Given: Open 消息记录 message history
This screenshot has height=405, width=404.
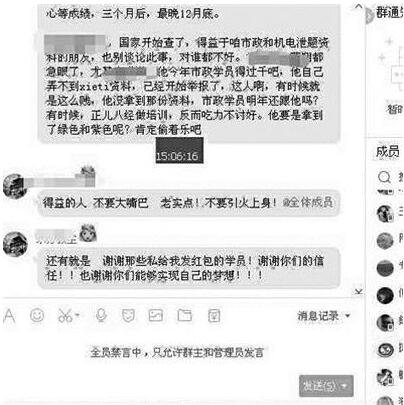Looking at the screenshot, I should click(318, 315).
